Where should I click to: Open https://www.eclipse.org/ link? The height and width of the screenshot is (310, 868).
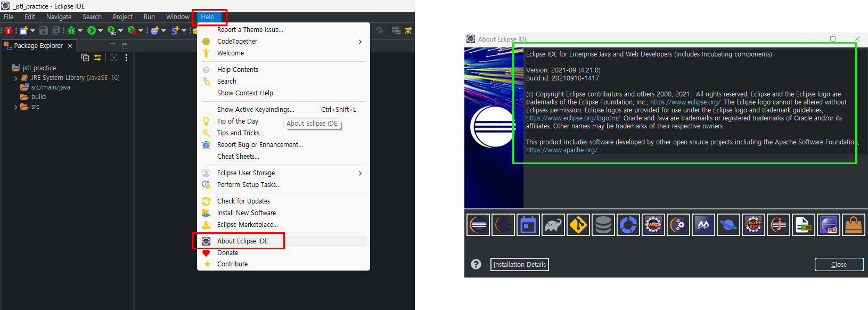[x=685, y=102]
